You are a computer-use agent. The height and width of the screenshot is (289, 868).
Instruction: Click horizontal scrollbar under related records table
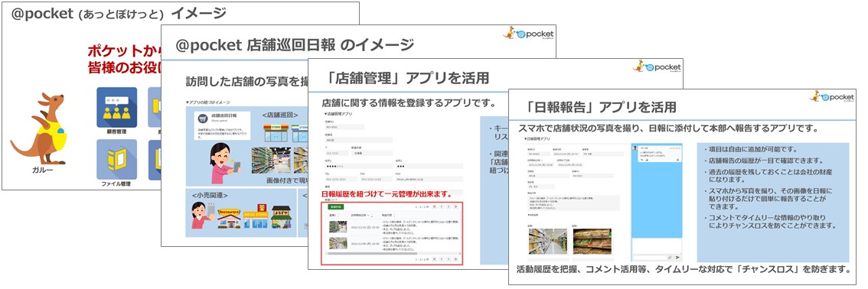coord(393,254)
